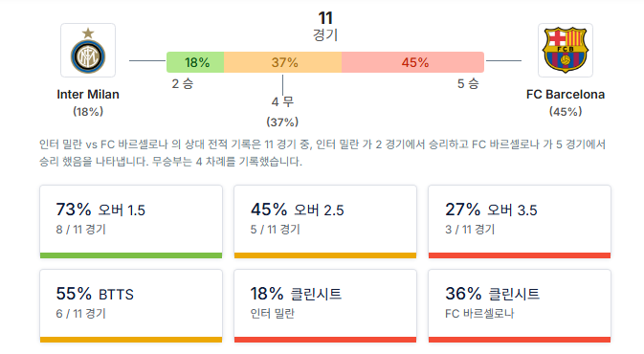Select the red 45% win bar segment

pos(412,62)
